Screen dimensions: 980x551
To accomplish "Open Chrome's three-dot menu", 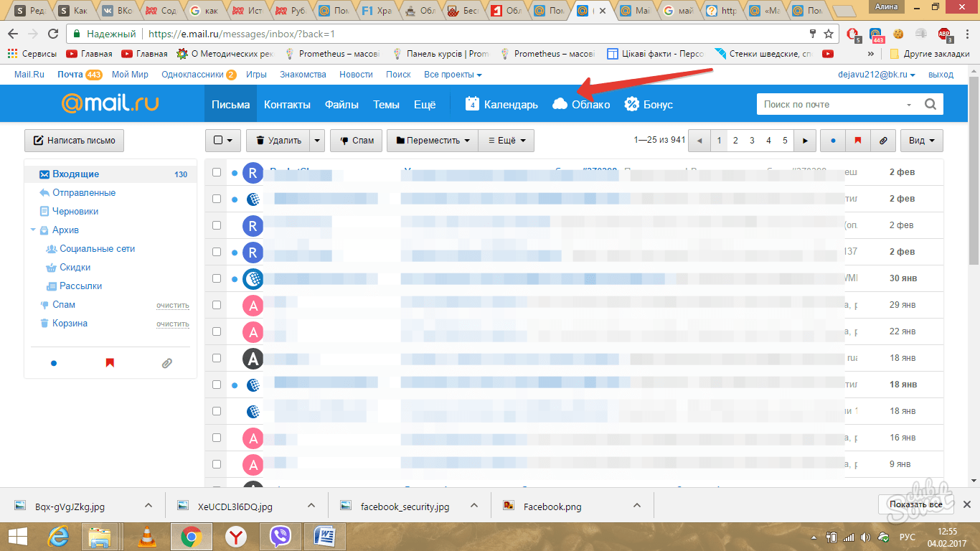I will [966, 34].
